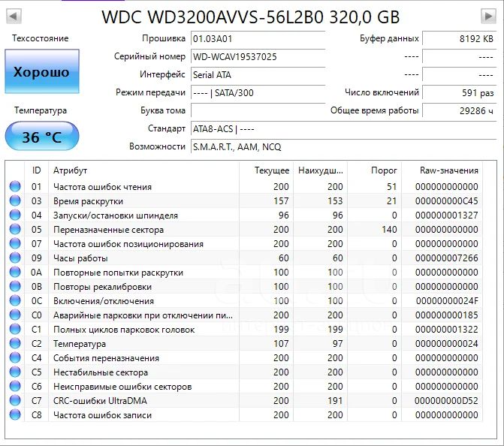This screenshot has width=504, height=446.
Task: Click raw value 00000000D52
Action: [x=446, y=401]
